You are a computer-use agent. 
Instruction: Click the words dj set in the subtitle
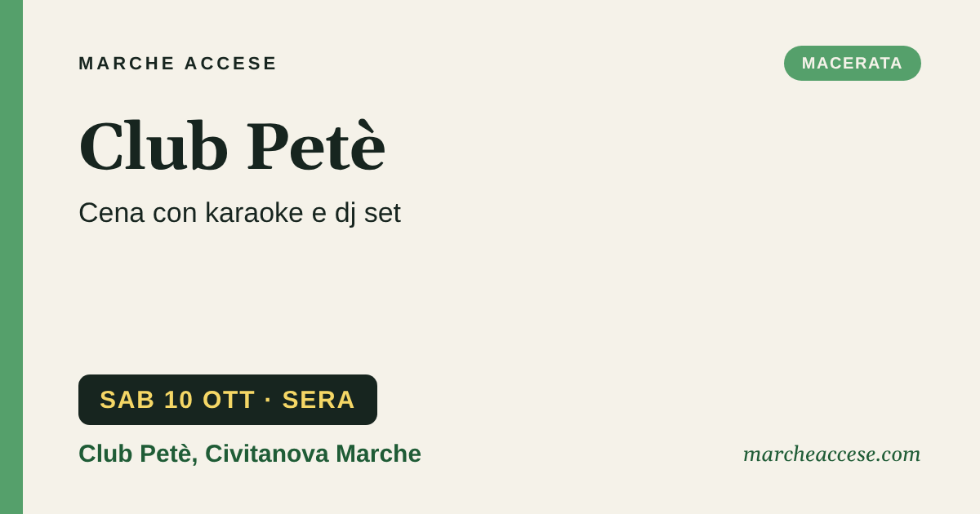pos(367,214)
